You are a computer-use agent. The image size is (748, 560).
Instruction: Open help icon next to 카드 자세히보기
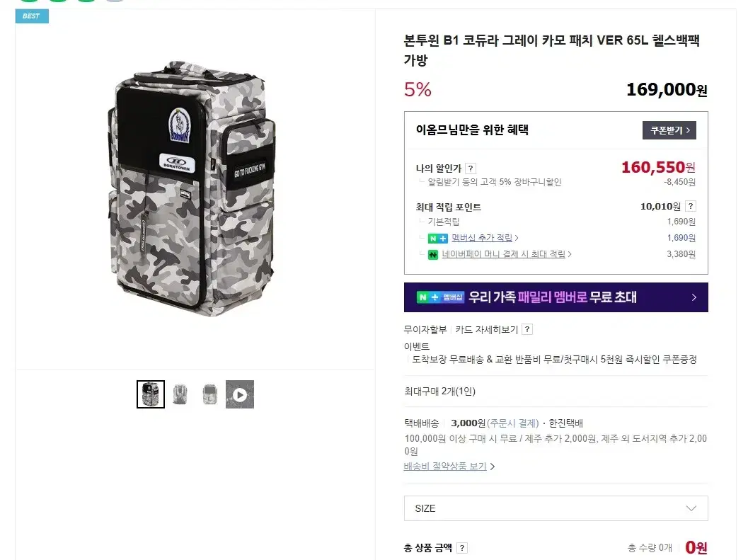tap(527, 329)
